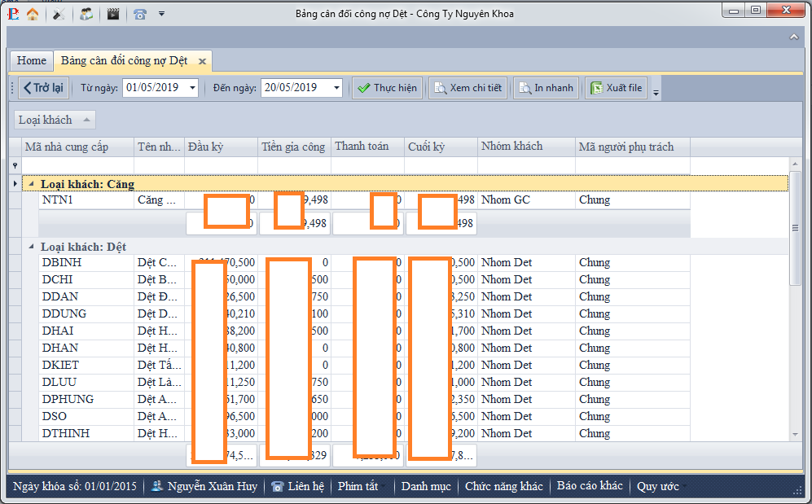
Task: Sort by Thanh toán column header
Action: 367,147
